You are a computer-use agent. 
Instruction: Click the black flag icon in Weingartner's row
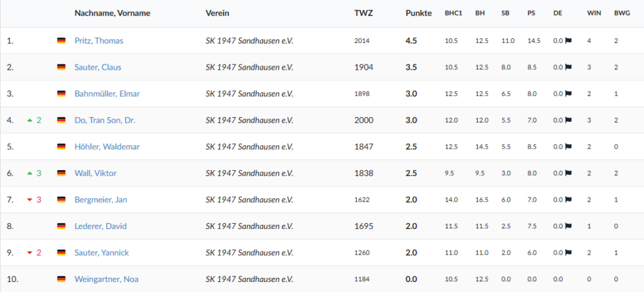pos(568,279)
